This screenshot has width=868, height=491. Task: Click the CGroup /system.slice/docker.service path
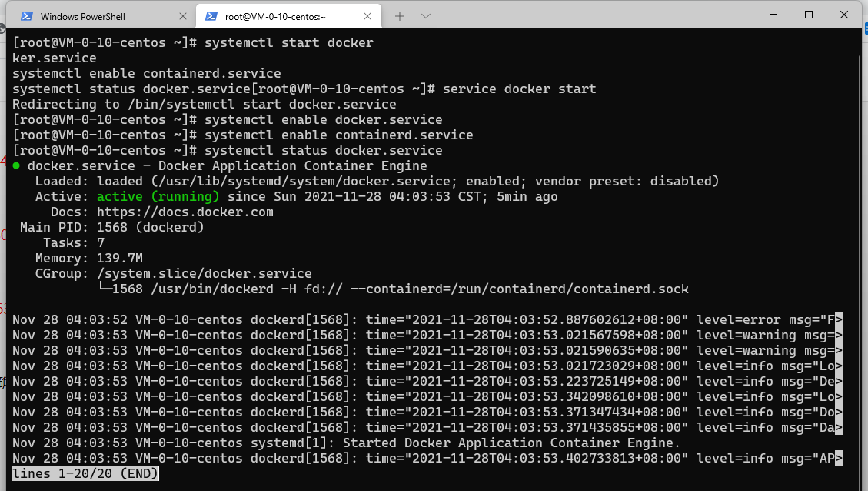click(x=205, y=274)
